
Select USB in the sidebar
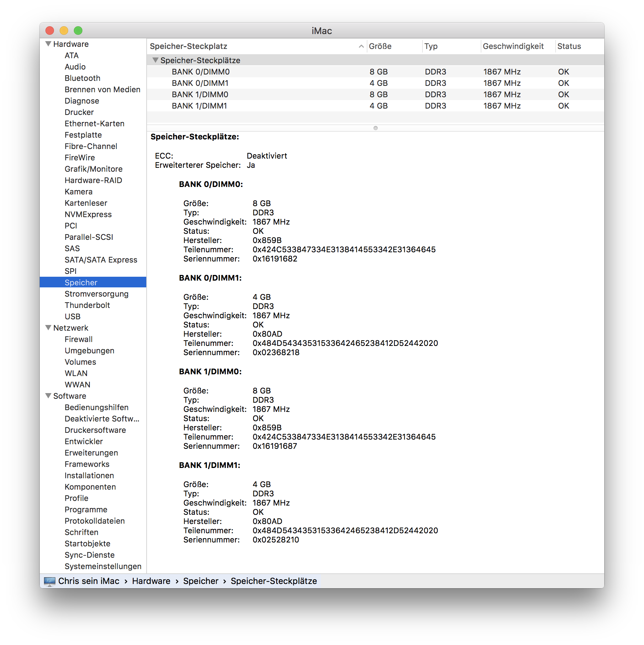[73, 316]
